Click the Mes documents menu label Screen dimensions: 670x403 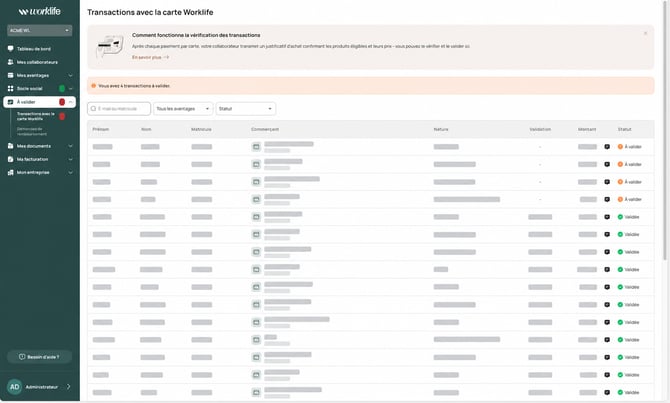coord(34,146)
